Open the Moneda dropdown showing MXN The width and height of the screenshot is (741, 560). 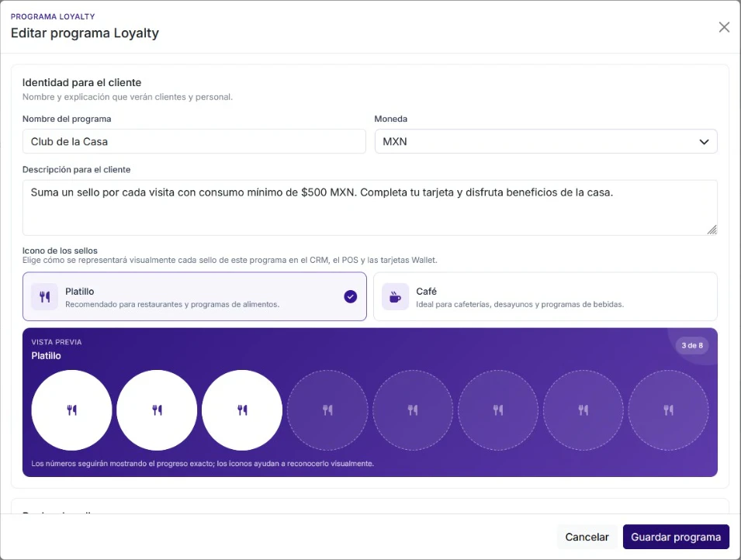(545, 141)
